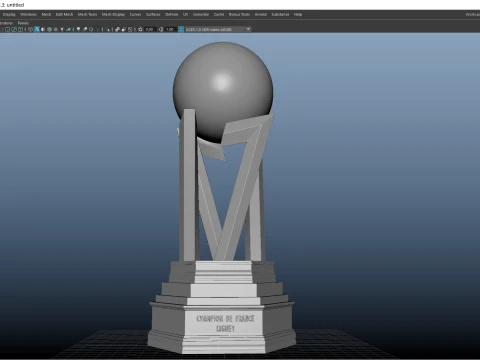Open the Substance menu
This screenshot has width=480, height=360.
pyautogui.click(x=280, y=14)
